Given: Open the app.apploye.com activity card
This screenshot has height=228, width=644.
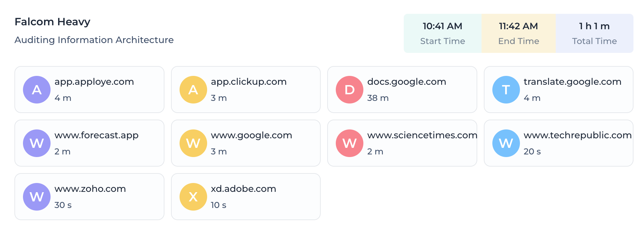Looking at the screenshot, I should [89, 89].
